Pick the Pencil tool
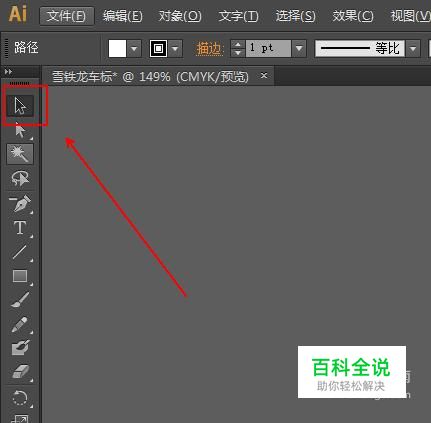431x423 pixels. coord(20,324)
